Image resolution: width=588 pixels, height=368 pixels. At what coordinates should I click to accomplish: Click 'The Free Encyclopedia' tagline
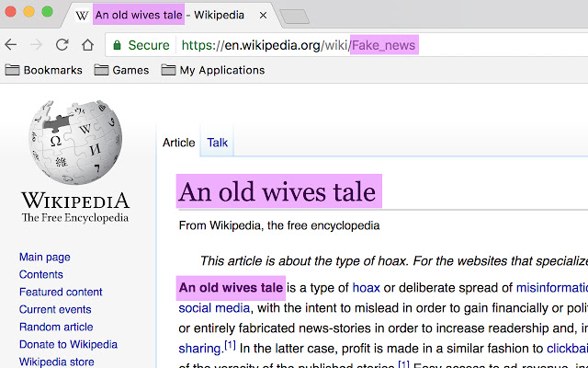pyautogui.click(x=75, y=218)
